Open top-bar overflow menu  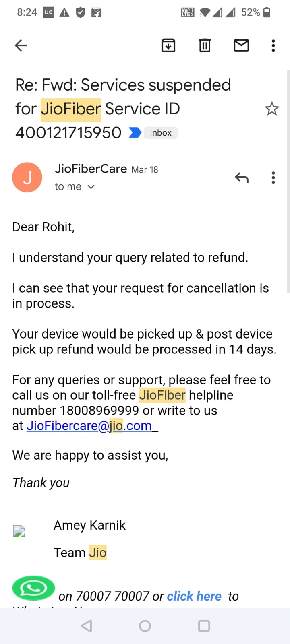pyautogui.click(x=273, y=45)
